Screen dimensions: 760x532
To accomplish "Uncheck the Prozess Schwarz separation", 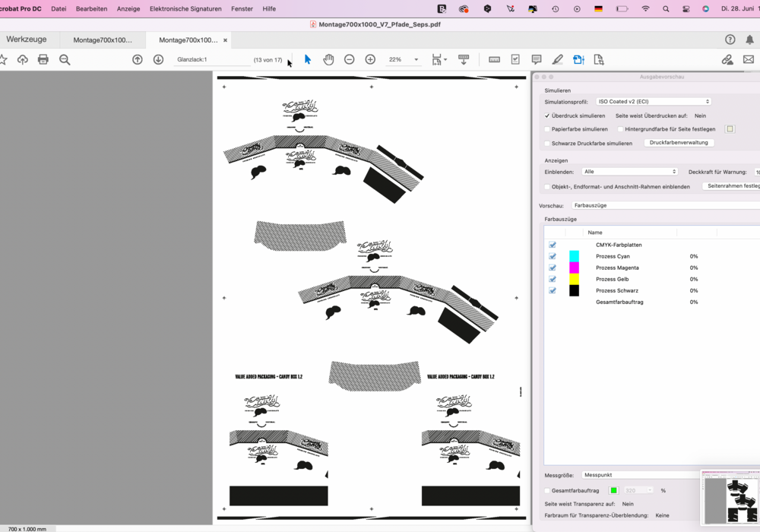I will (553, 291).
